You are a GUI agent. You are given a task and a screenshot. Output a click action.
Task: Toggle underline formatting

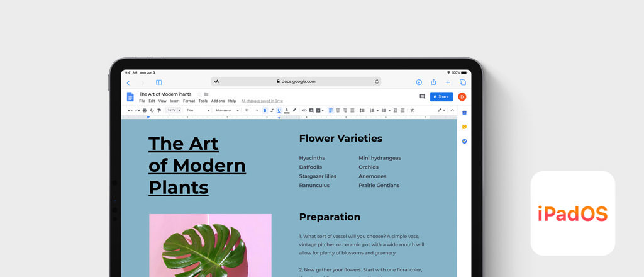click(x=279, y=110)
